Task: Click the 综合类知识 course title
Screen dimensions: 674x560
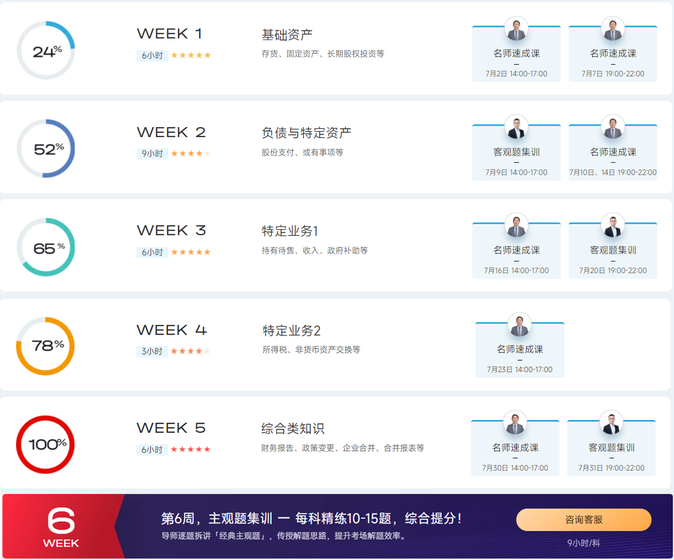Action: [x=293, y=428]
